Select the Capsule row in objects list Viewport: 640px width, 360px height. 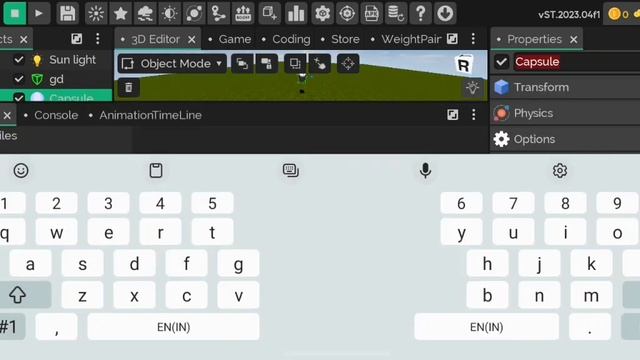56,96
